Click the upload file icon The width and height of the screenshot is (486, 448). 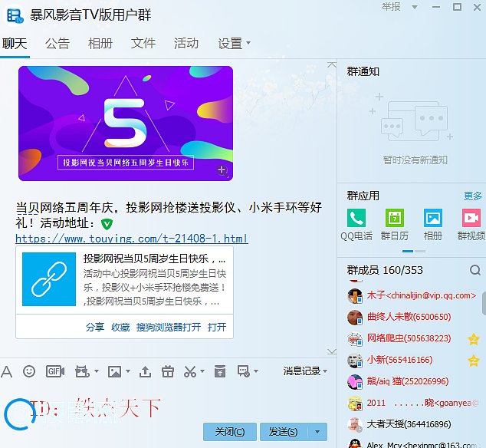[145, 371]
